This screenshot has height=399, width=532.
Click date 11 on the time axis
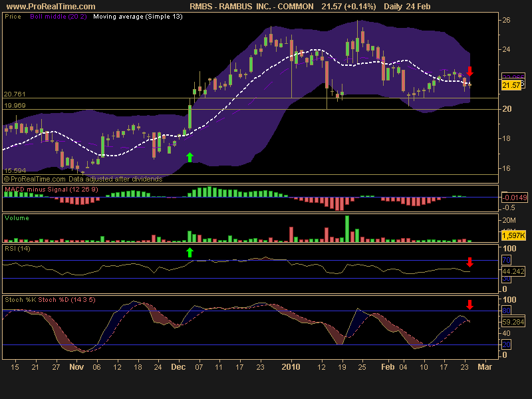tap(219, 367)
